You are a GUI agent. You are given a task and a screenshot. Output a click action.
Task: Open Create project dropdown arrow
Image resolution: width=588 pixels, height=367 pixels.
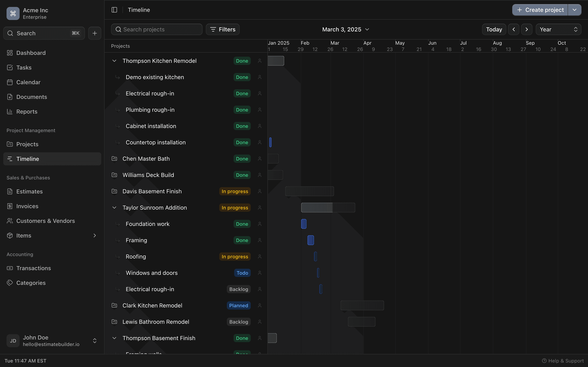point(574,10)
